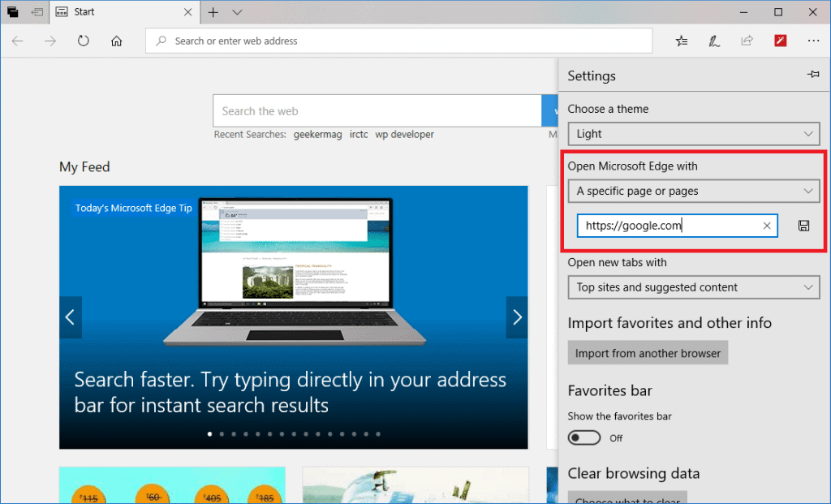Image resolution: width=831 pixels, height=504 pixels.
Task: Minimize the Edge window
Action: pyautogui.click(x=743, y=12)
